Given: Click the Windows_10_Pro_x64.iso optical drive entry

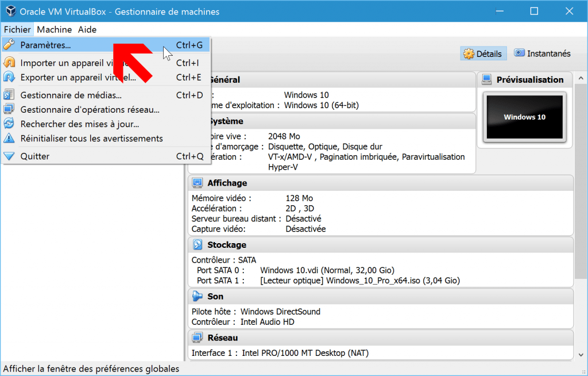Looking at the screenshot, I should (x=360, y=280).
